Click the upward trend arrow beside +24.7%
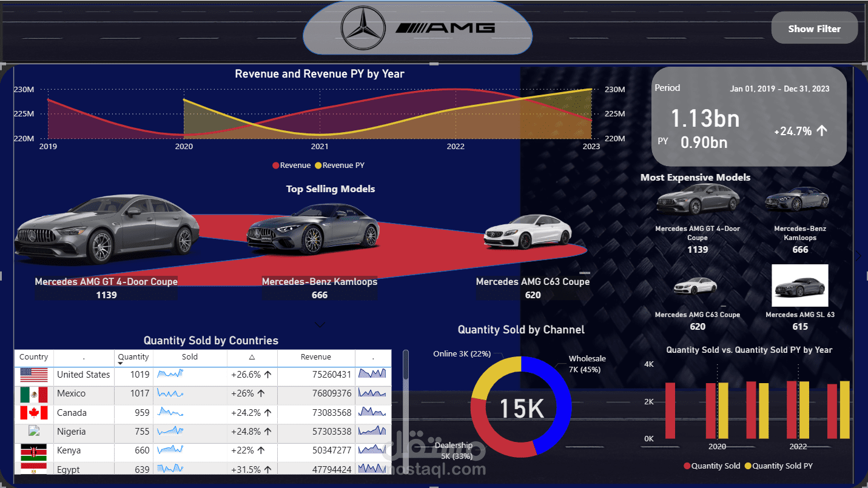Viewport: 868px width, 488px height. (823, 130)
